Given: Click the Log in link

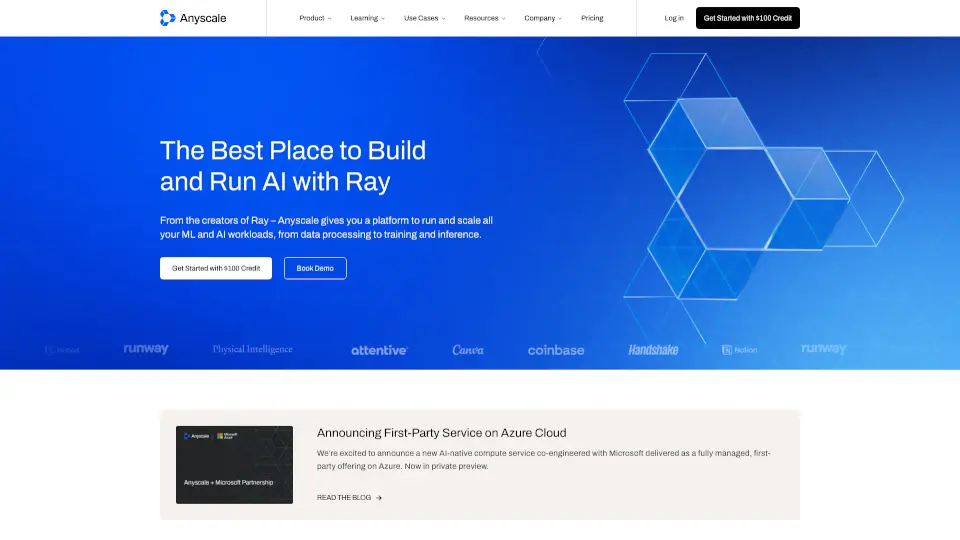Looking at the screenshot, I should (674, 18).
